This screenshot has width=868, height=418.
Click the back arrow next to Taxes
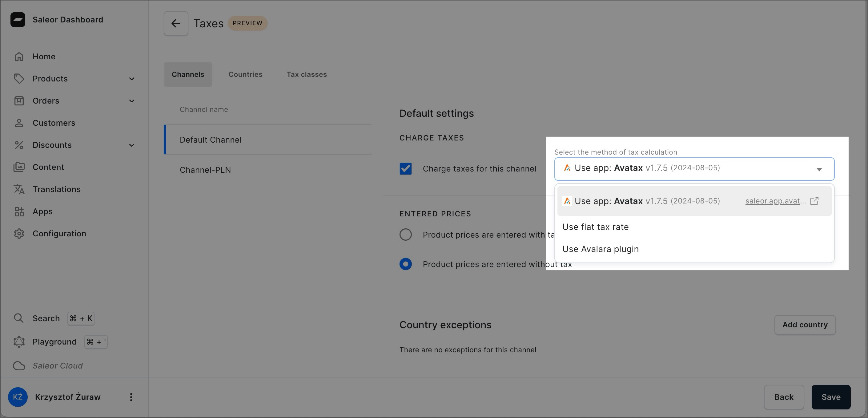tap(175, 23)
